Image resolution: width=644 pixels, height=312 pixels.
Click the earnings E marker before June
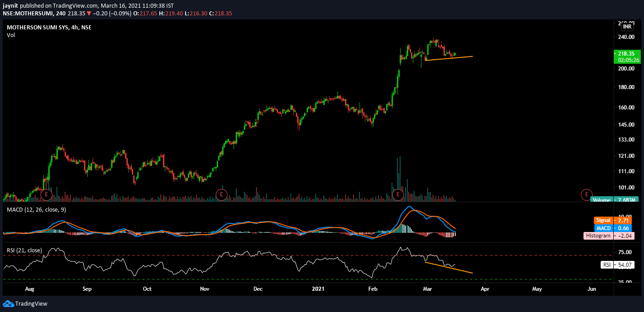(586, 195)
